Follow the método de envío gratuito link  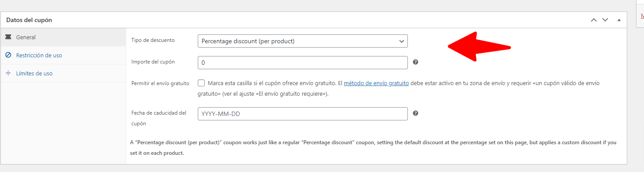(x=376, y=83)
